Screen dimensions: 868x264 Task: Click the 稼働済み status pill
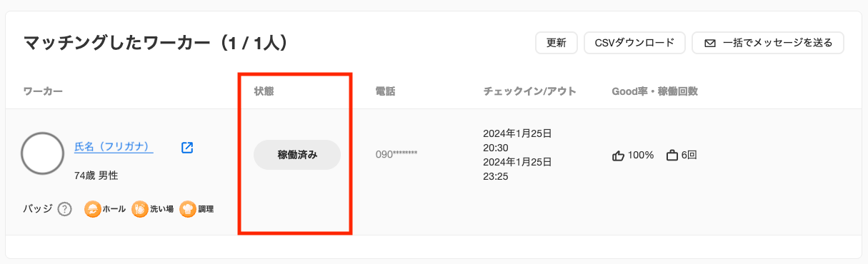tap(297, 155)
